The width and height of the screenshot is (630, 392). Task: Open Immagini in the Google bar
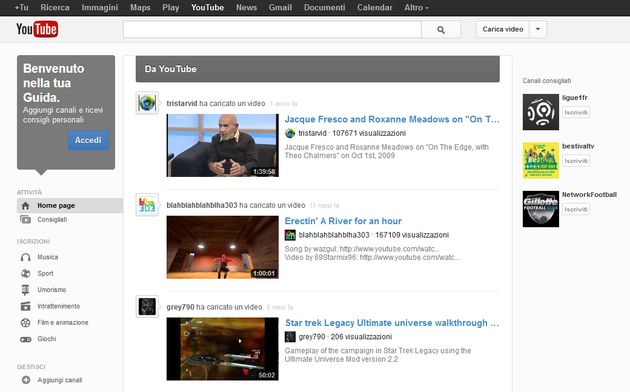click(x=100, y=8)
